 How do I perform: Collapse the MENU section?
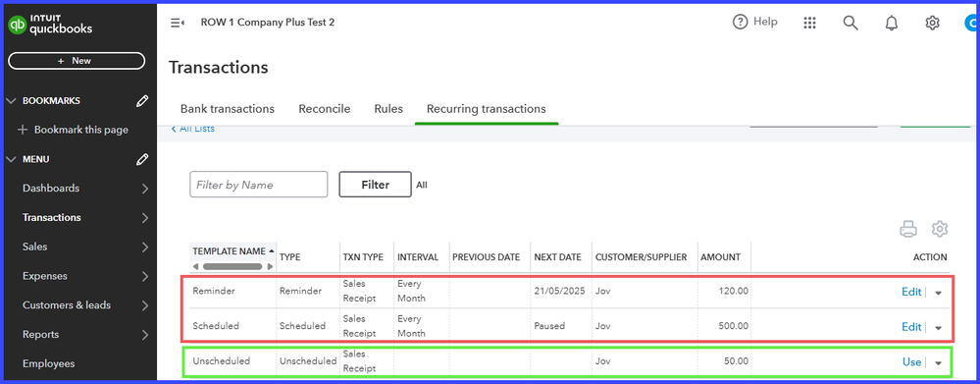[x=11, y=159]
